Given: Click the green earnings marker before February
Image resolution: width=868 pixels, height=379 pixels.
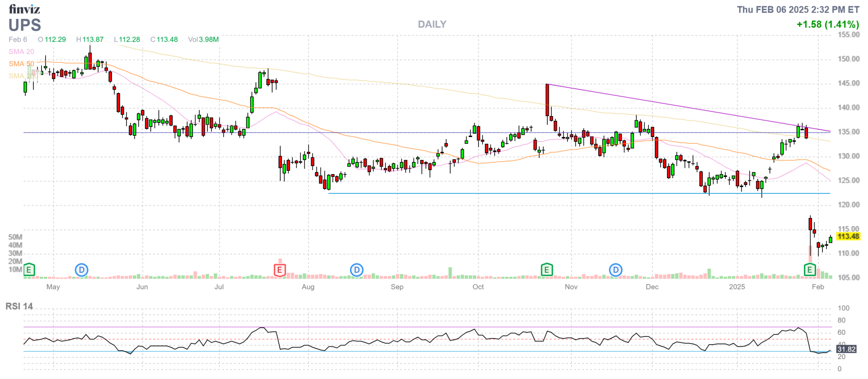Looking at the screenshot, I should (810, 270).
